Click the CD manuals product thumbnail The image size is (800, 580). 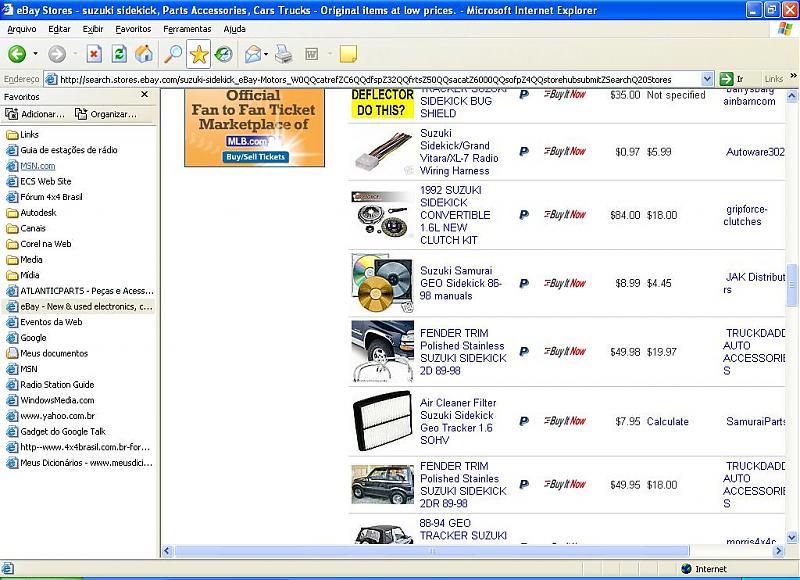[x=382, y=283]
